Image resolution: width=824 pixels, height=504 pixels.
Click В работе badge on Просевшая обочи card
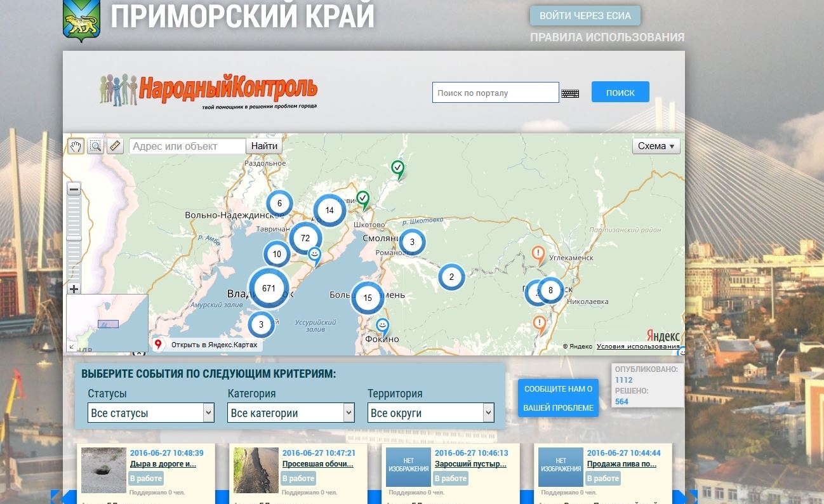(298, 479)
